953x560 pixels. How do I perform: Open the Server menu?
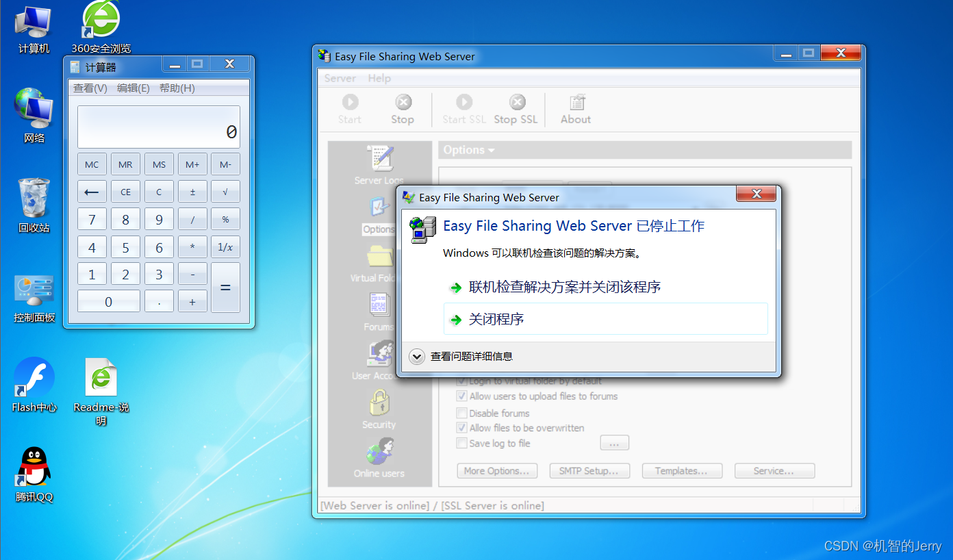pyautogui.click(x=340, y=78)
